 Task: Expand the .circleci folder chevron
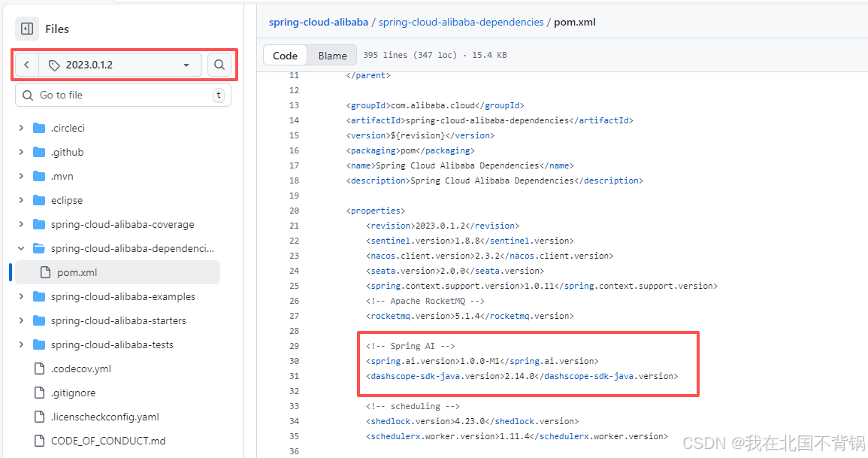click(x=21, y=128)
